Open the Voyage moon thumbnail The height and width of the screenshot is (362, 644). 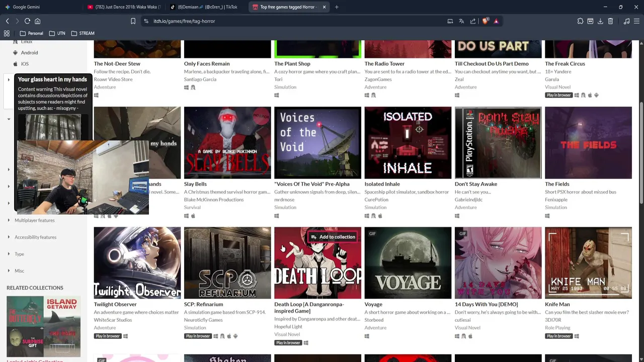[x=408, y=263]
